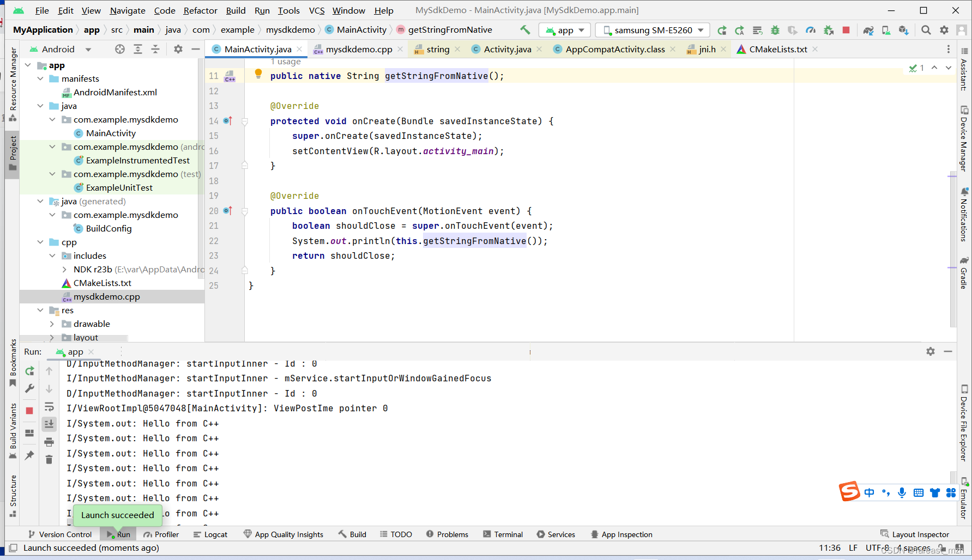Stop the running app from the toolbar
This screenshot has width=972, height=560.
coord(846,31)
